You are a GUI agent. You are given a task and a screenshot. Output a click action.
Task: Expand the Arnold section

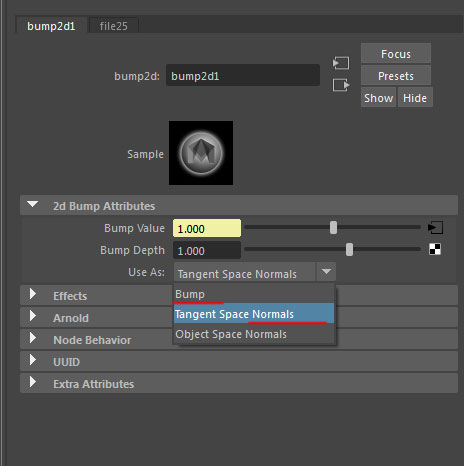coord(33,316)
